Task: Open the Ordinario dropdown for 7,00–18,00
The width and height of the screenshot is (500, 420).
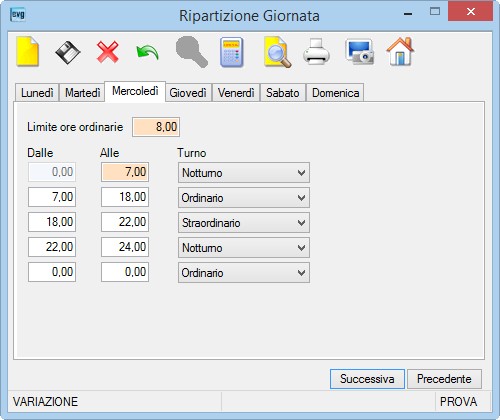Action: 244,198
